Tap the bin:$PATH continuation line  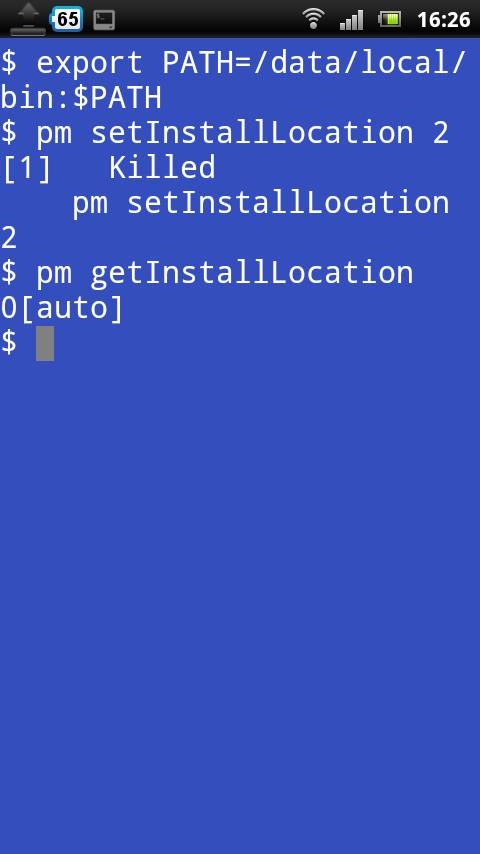click(x=81, y=98)
